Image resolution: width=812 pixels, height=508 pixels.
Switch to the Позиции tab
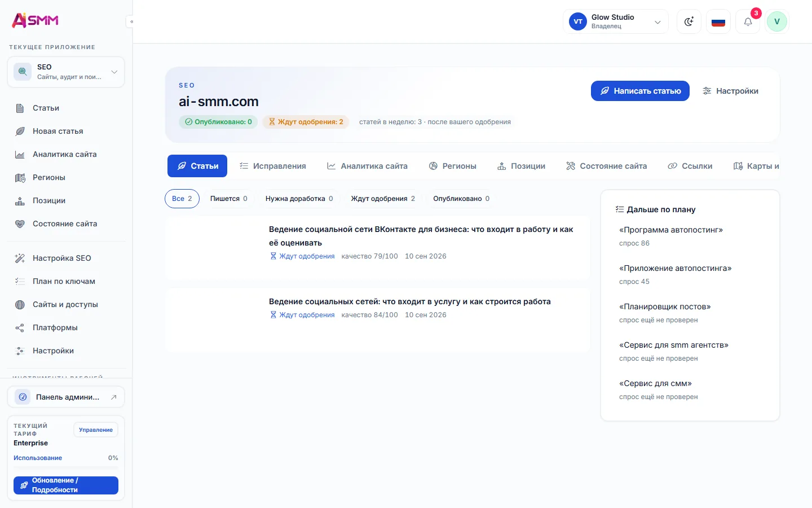click(522, 166)
